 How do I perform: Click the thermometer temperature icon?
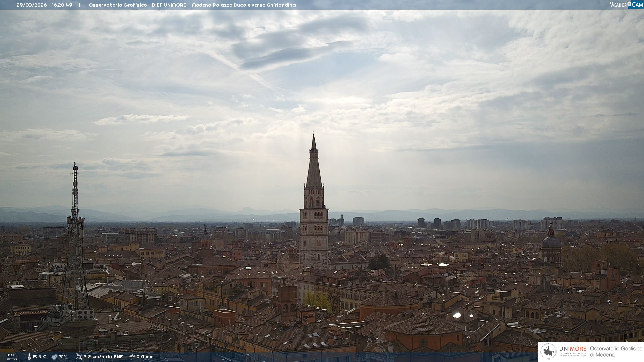(29, 357)
